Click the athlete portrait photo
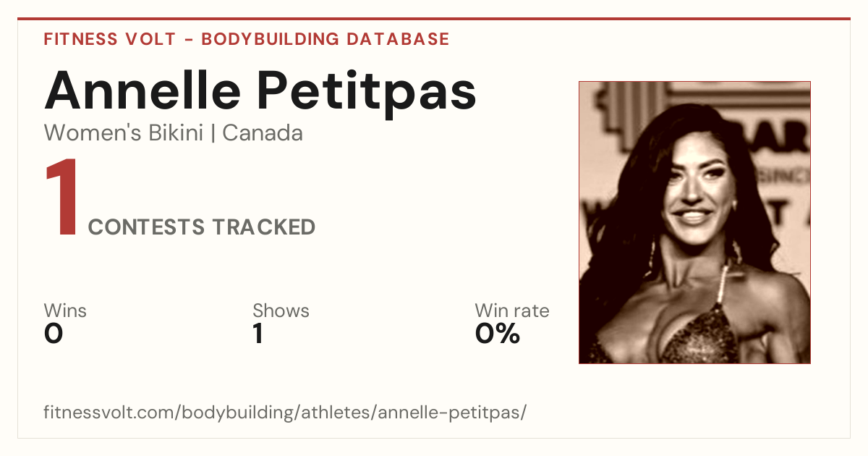This screenshot has height=456, width=868. 694,222
